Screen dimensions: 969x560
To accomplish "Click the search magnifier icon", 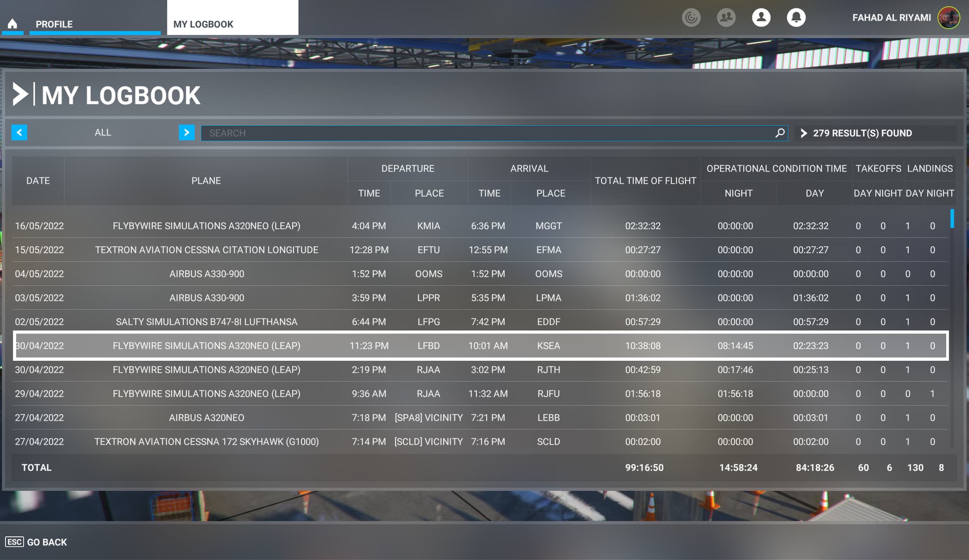I will (780, 133).
